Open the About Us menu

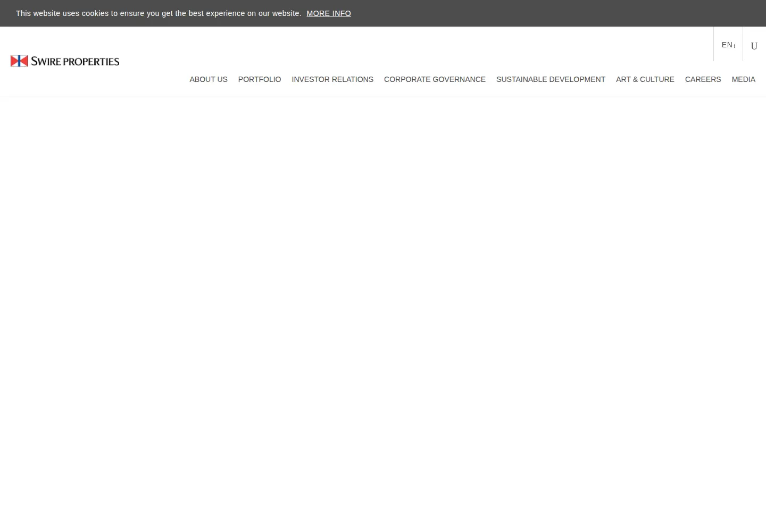(x=209, y=79)
